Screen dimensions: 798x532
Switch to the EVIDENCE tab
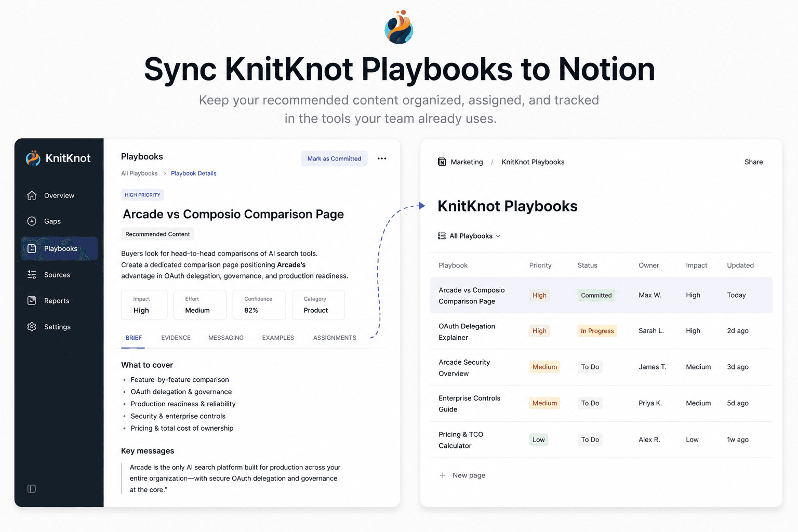176,338
